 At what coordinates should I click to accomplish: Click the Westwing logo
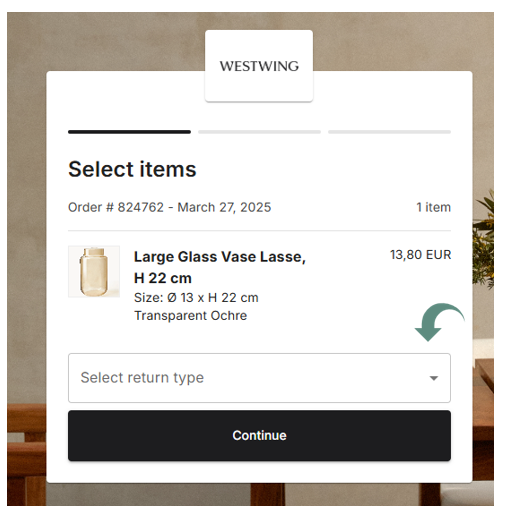(x=259, y=66)
